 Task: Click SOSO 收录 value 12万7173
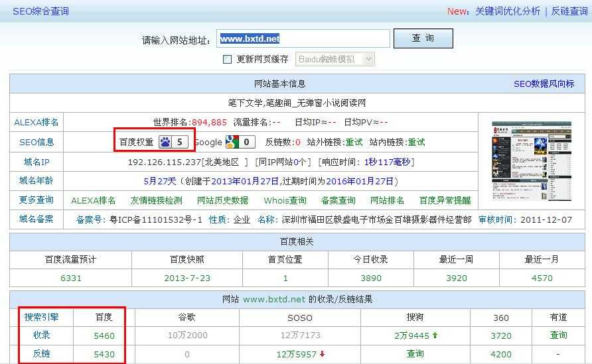click(x=300, y=335)
